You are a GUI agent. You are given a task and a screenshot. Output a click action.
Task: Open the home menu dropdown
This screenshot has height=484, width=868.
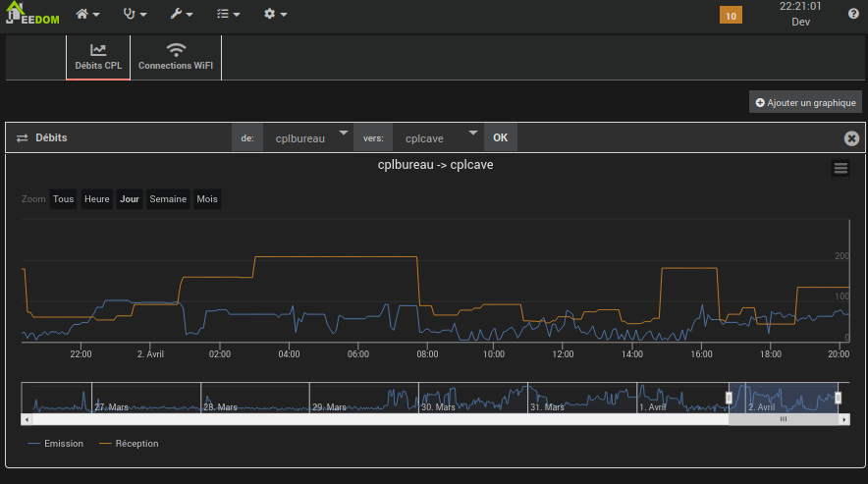[x=88, y=15]
